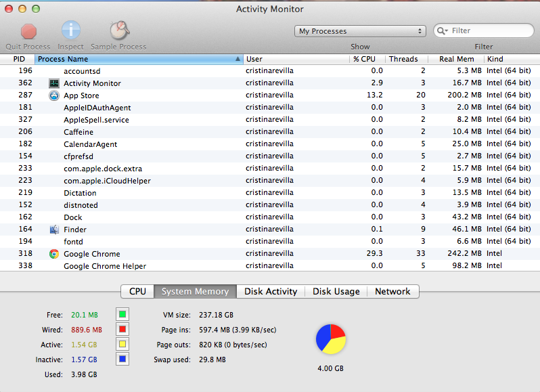540x392 pixels.
Task: Click the memory usage pie chart
Action: pos(331,339)
